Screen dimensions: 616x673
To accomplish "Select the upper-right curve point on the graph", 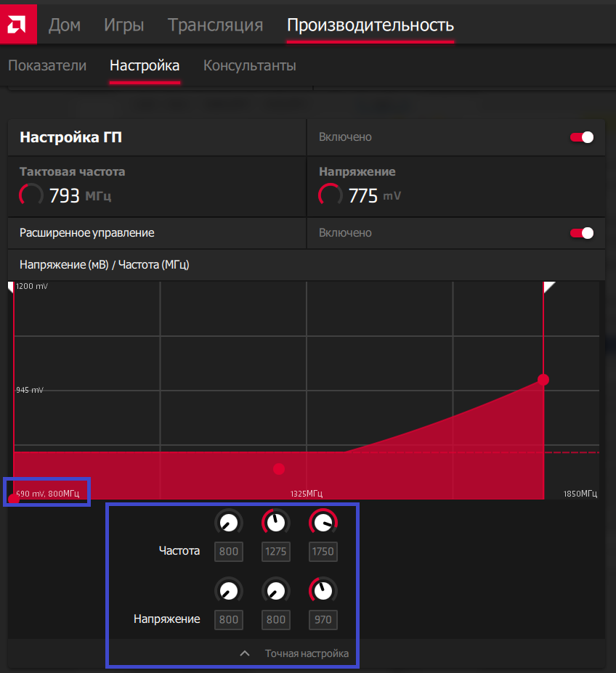I will [x=543, y=380].
